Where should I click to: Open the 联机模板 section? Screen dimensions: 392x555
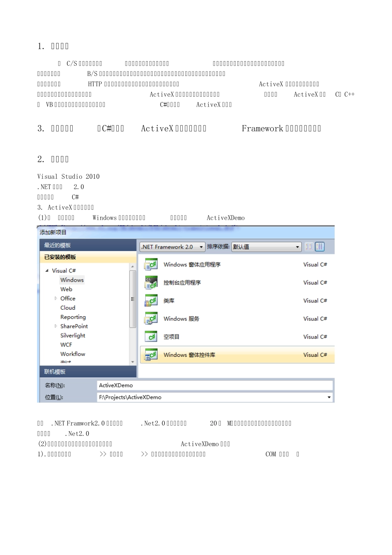coord(88,372)
